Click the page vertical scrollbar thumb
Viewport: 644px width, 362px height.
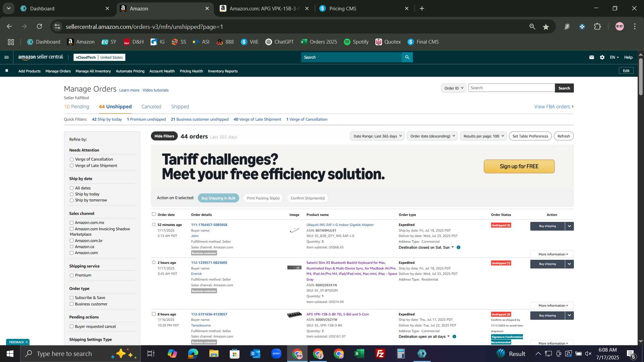click(641, 76)
